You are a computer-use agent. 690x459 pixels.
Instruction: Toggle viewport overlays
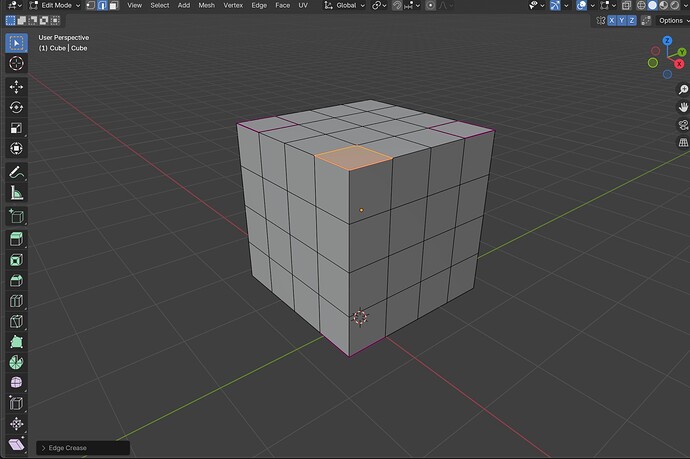(x=581, y=5)
